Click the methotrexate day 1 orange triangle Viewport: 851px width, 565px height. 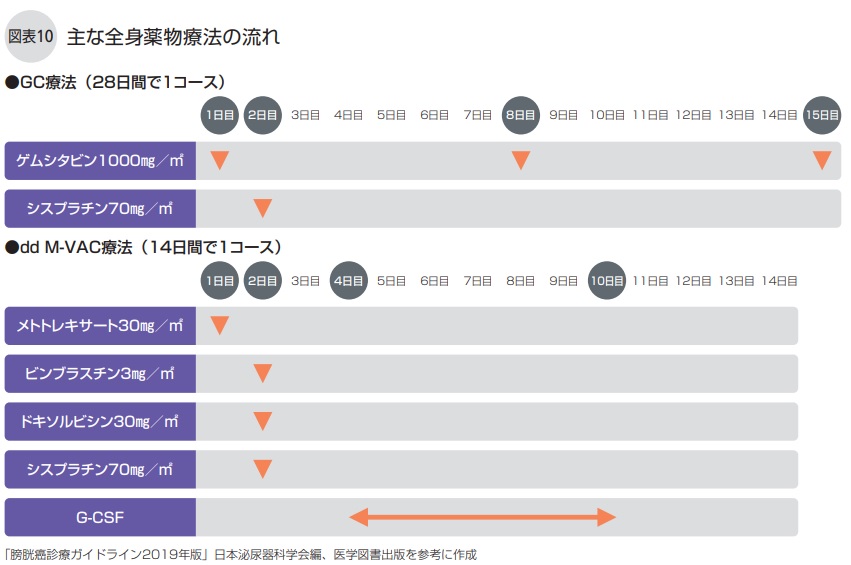(220, 325)
